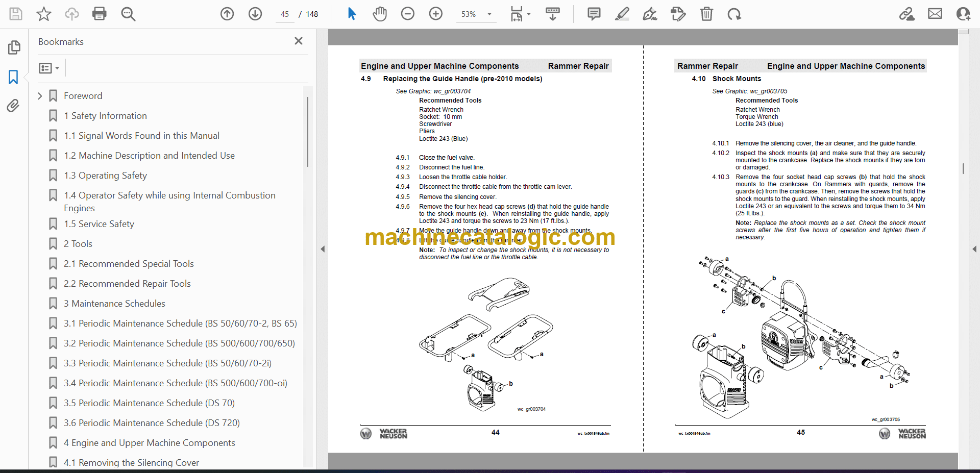Zoom out with the minus button
Image resolution: width=980 pixels, height=473 pixels.
pyautogui.click(x=408, y=14)
